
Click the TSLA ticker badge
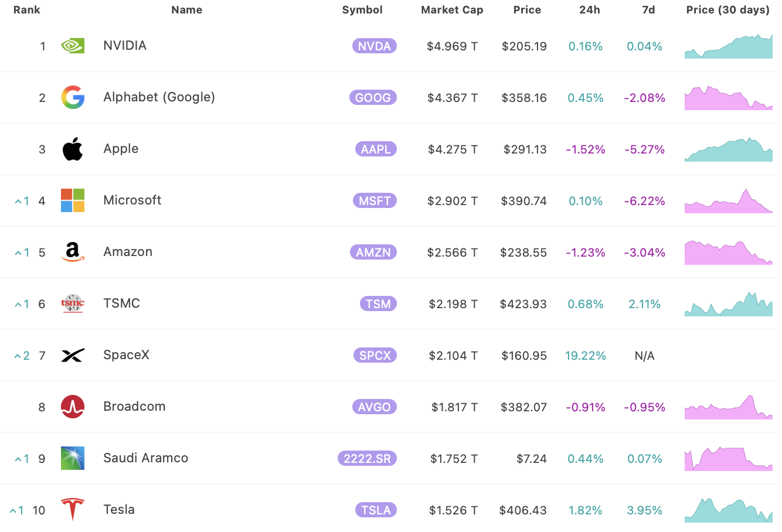point(376,510)
